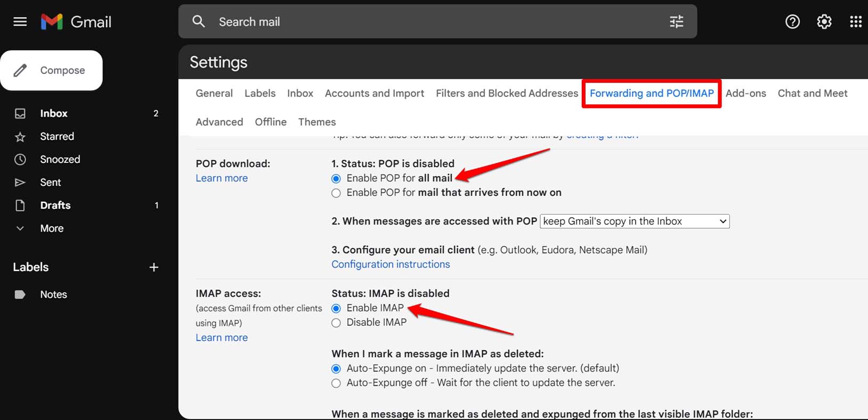
Task: Switch to Inbox settings tab
Action: click(x=300, y=93)
